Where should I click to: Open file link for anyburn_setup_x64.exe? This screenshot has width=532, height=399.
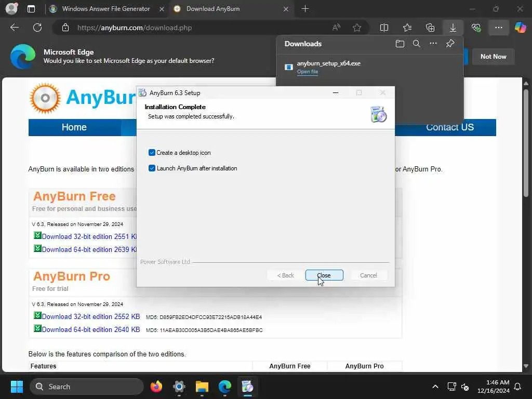click(x=308, y=72)
